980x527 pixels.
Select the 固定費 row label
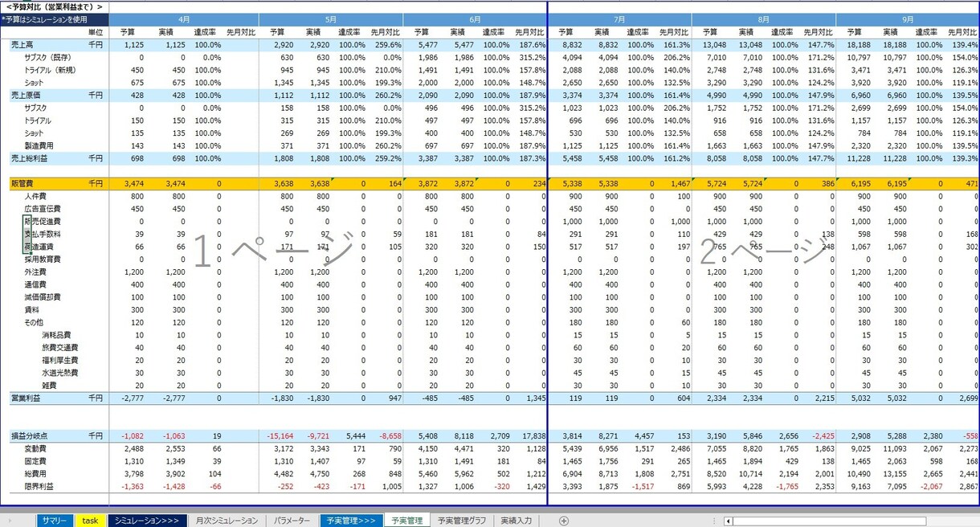[35, 461]
